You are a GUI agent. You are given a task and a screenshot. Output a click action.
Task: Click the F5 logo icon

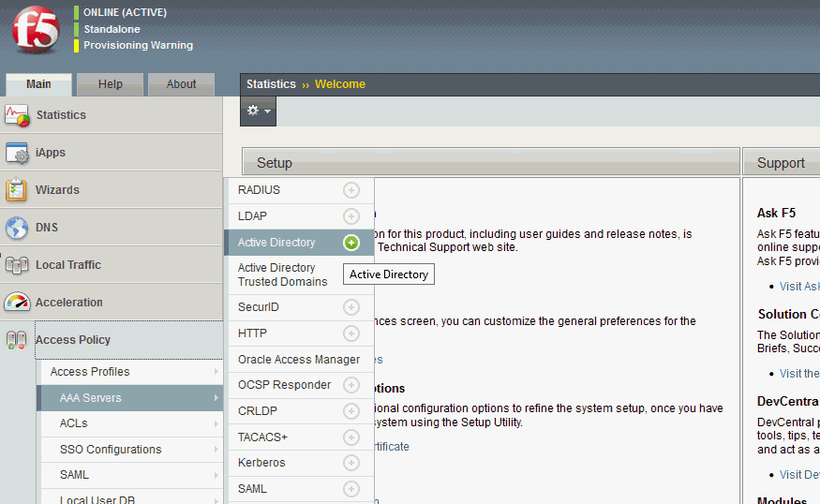coord(36,29)
